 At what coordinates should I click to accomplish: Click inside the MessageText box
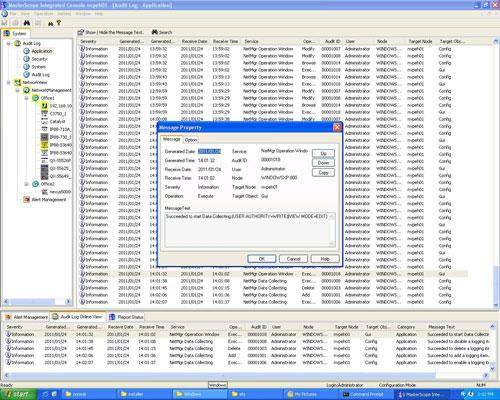tap(250, 230)
